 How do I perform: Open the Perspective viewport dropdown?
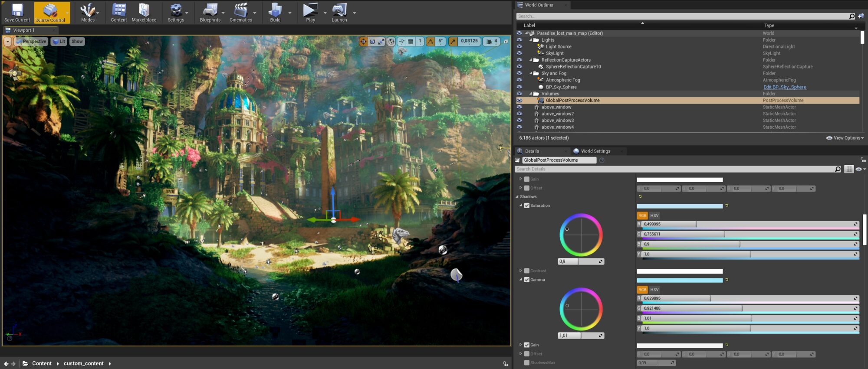click(x=31, y=42)
